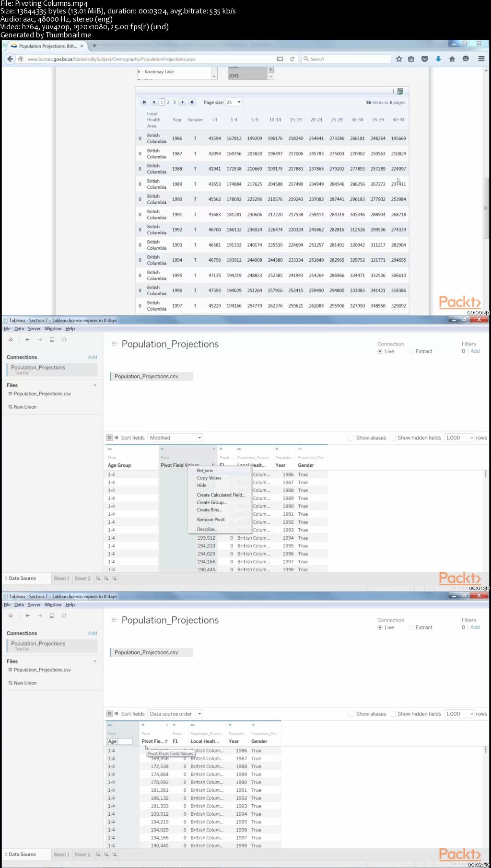Open Sheet 1 tab in Age-rename Tableau window
The image size is (491, 868).
point(61,855)
